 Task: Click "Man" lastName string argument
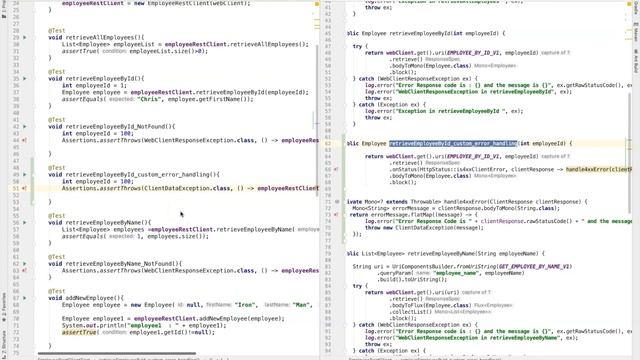(301, 305)
